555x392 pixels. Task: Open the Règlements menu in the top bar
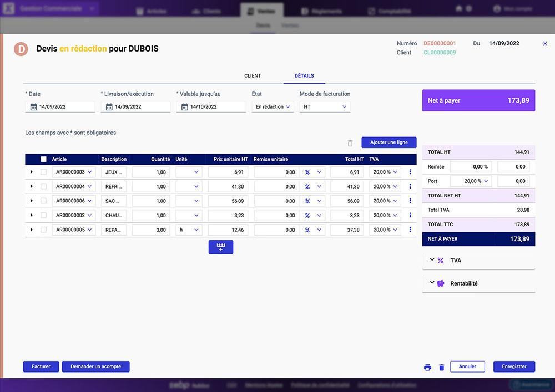[x=321, y=11]
